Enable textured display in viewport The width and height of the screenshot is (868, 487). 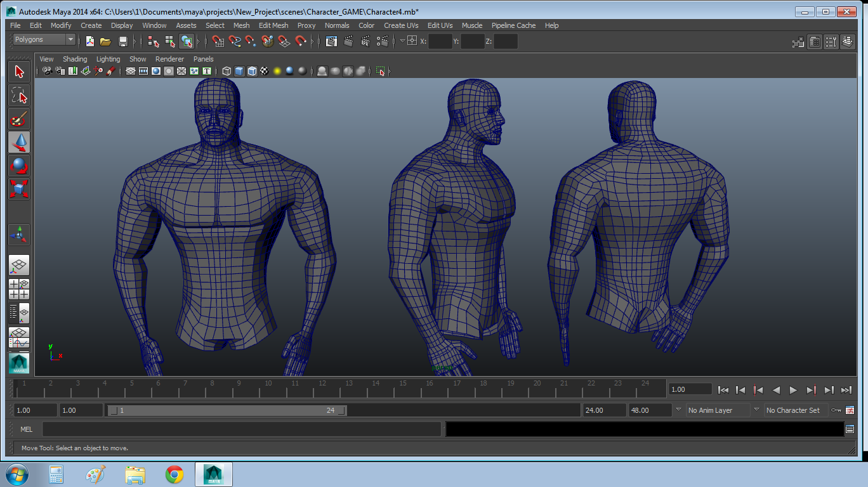(x=265, y=71)
